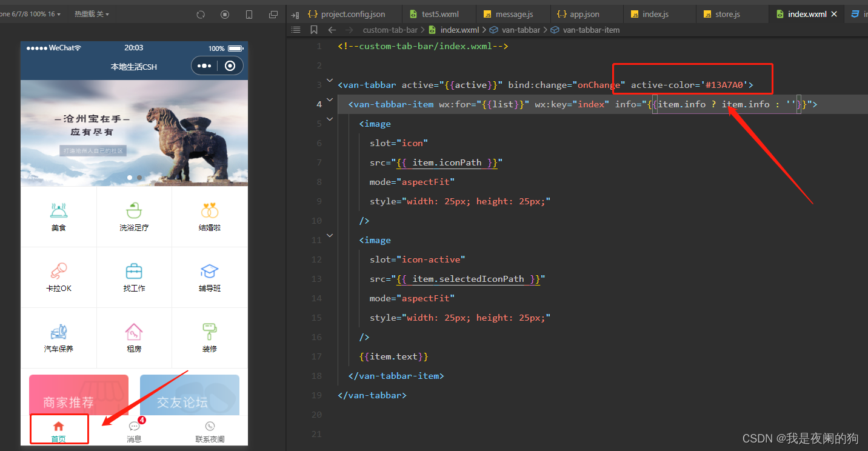Click item.iconPath in line 7

pos(447,162)
